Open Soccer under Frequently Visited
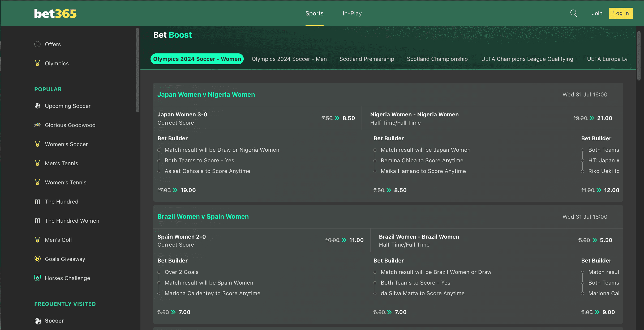The width and height of the screenshot is (644, 330). click(54, 320)
